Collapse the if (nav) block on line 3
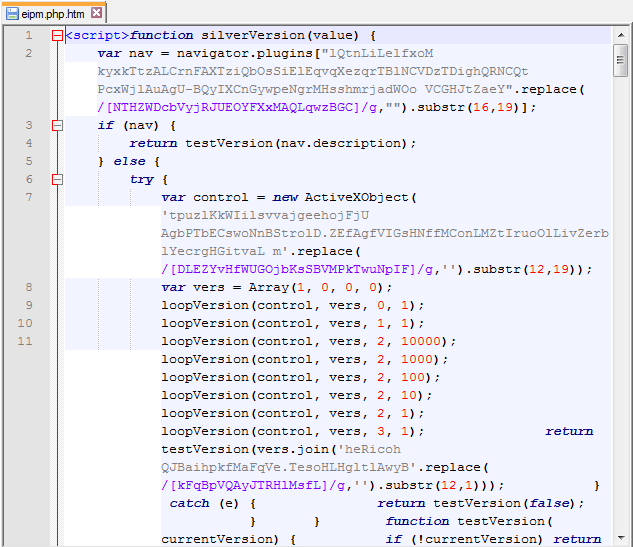The width and height of the screenshot is (633, 547). (57, 126)
